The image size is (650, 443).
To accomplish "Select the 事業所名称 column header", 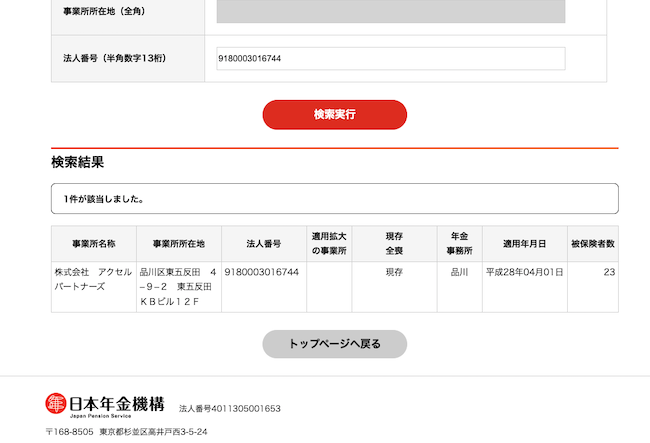I will (94, 244).
